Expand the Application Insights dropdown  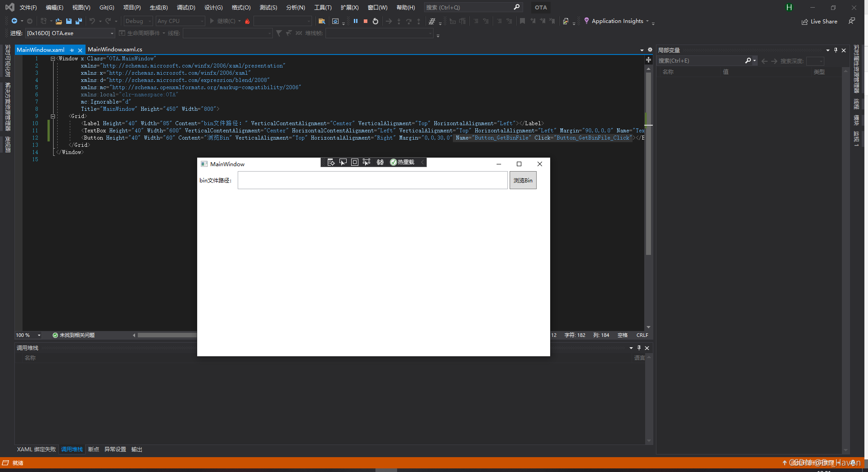pos(647,21)
